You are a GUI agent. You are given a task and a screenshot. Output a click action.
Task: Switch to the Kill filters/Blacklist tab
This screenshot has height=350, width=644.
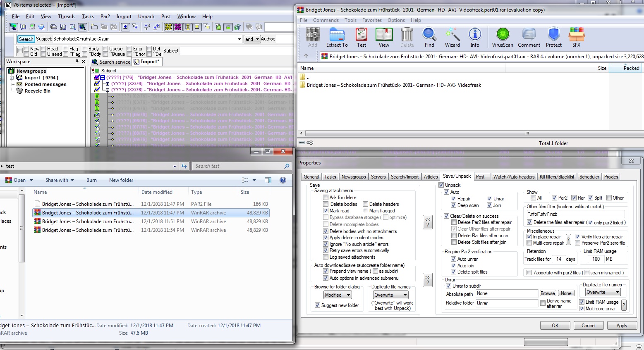coord(557,177)
